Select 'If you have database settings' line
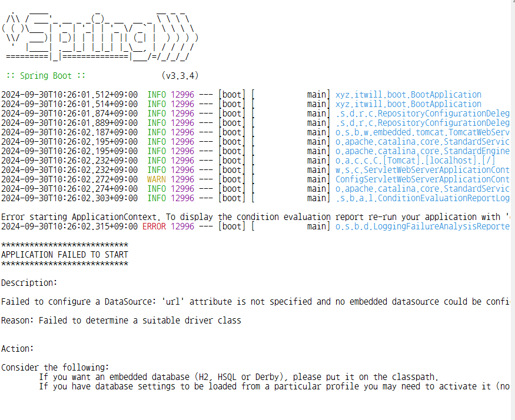 tap(274, 386)
